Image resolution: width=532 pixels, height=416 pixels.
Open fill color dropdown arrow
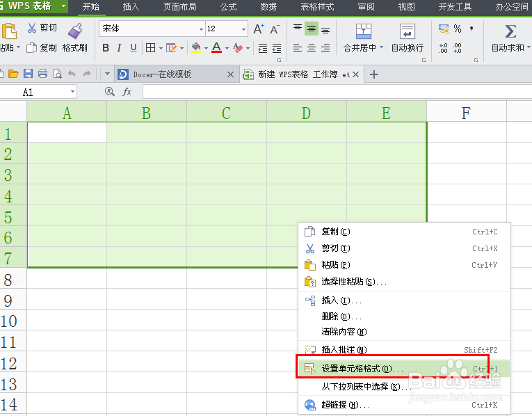206,48
